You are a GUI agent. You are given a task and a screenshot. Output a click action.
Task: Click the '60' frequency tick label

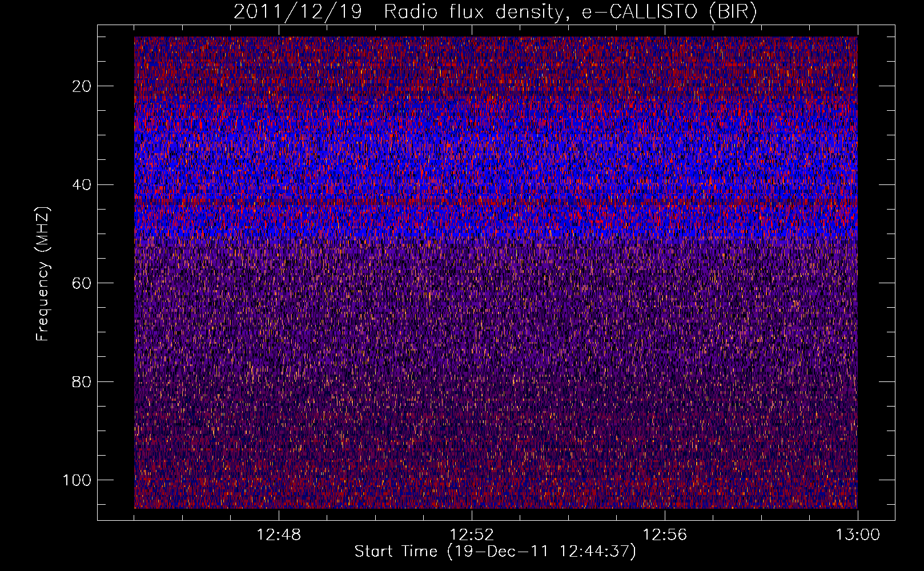pos(82,283)
